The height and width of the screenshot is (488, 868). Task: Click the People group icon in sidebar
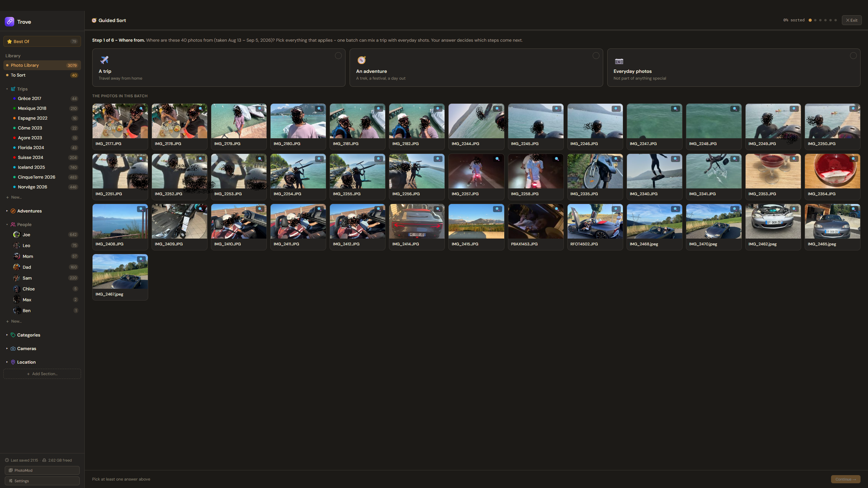click(13, 224)
